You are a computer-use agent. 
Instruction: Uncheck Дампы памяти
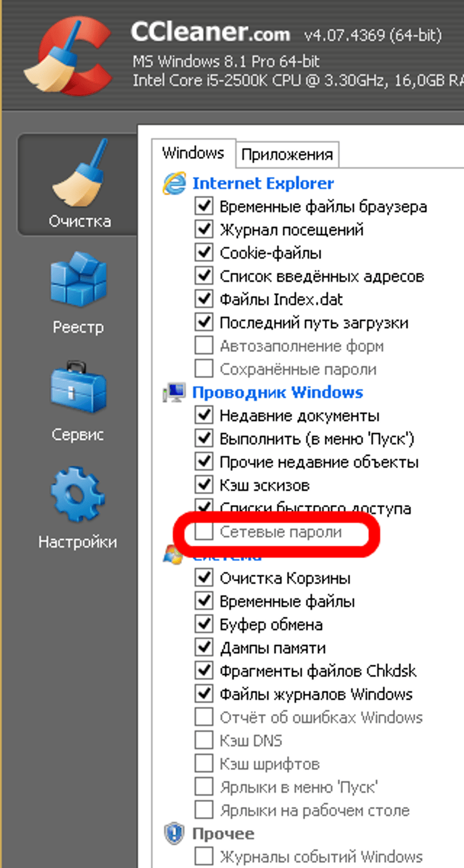pyautogui.click(x=204, y=648)
